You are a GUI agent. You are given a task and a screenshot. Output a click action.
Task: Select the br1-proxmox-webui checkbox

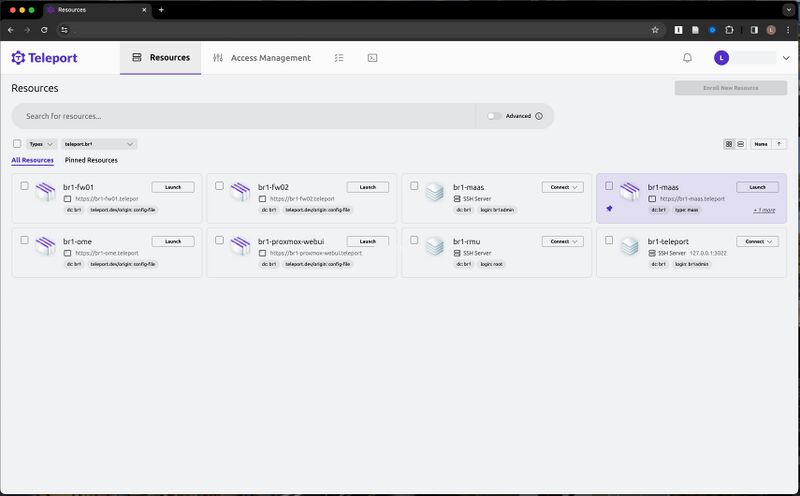219,240
